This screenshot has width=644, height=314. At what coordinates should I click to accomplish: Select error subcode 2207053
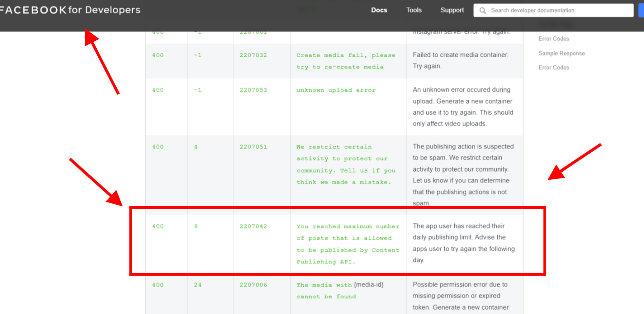click(253, 90)
